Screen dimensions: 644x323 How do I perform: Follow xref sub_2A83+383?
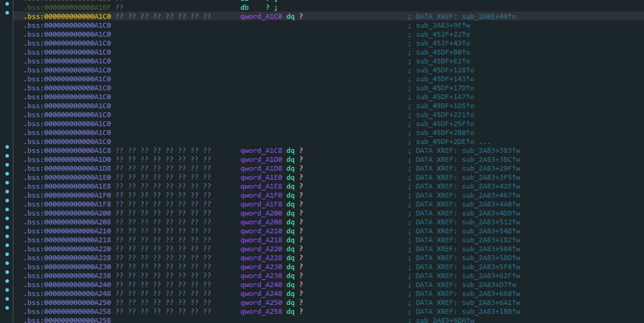tap(491, 151)
